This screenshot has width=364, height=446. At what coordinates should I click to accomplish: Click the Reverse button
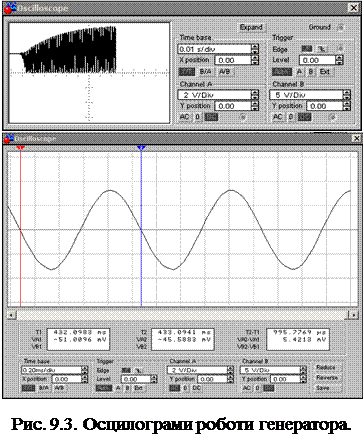pyautogui.click(x=327, y=378)
